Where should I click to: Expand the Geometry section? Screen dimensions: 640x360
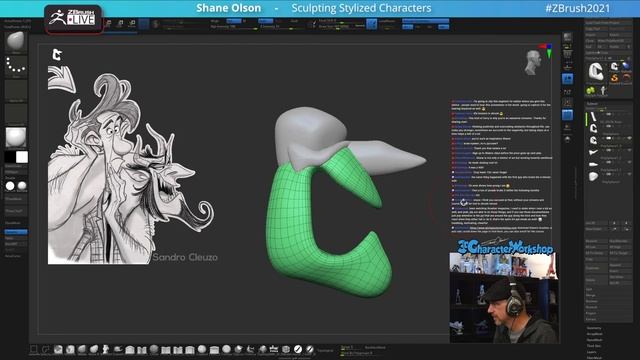click(594, 328)
